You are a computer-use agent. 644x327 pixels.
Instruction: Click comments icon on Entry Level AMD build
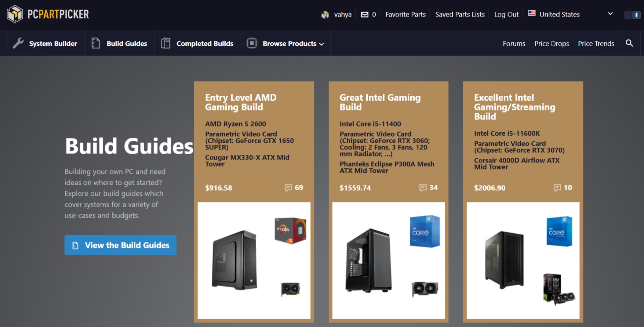click(288, 188)
